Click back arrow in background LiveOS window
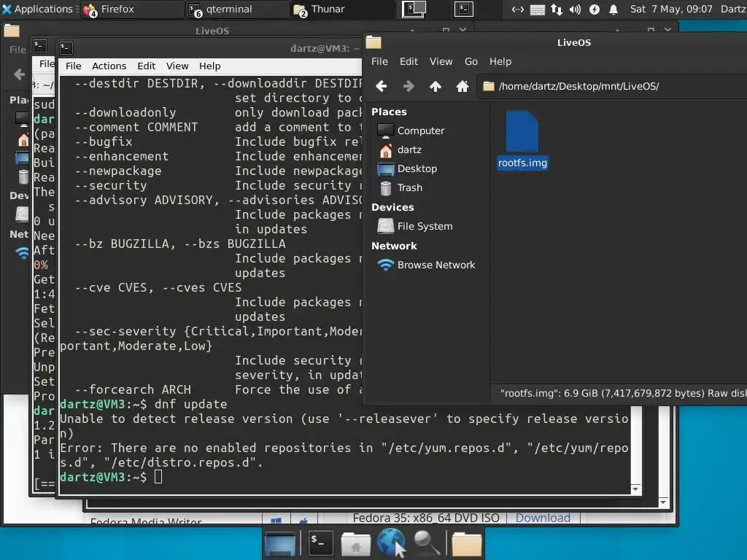Viewport: 747px width, 560px height. tap(20, 75)
